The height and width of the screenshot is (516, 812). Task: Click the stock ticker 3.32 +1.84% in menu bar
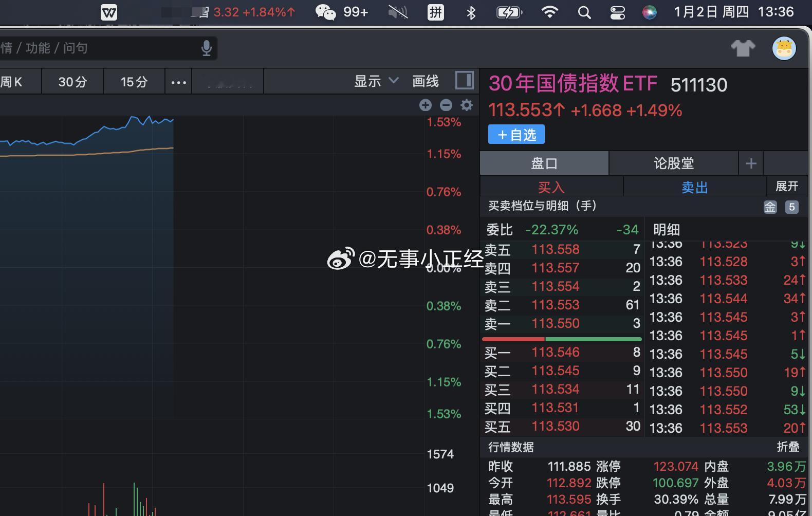pyautogui.click(x=254, y=12)
